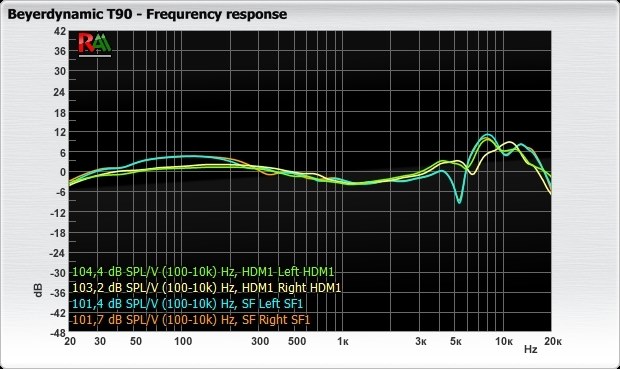The width and height of the screenshot is (620, 369).
Task: Click the 'Hz' x-axis label
Action: 531,349
